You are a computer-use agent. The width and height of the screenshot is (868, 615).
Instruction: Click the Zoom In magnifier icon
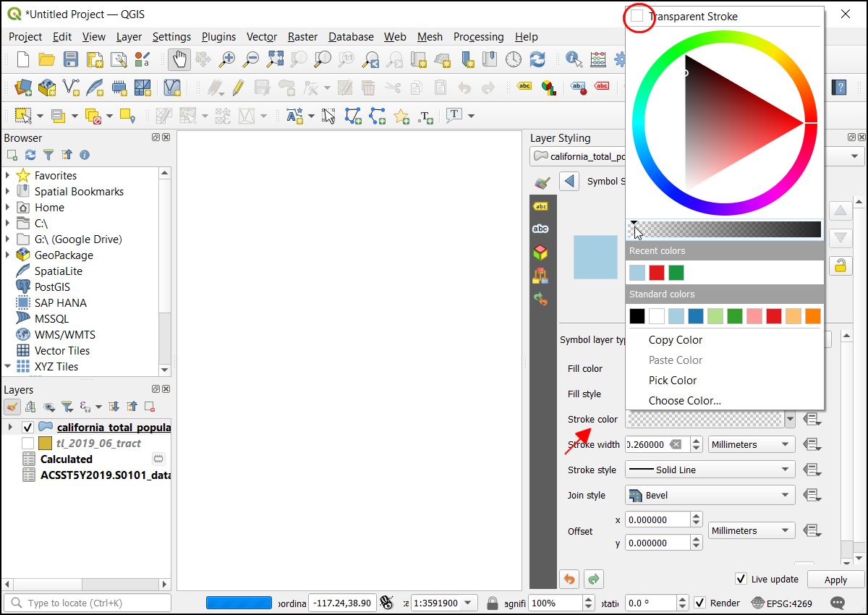pos(227,59)
